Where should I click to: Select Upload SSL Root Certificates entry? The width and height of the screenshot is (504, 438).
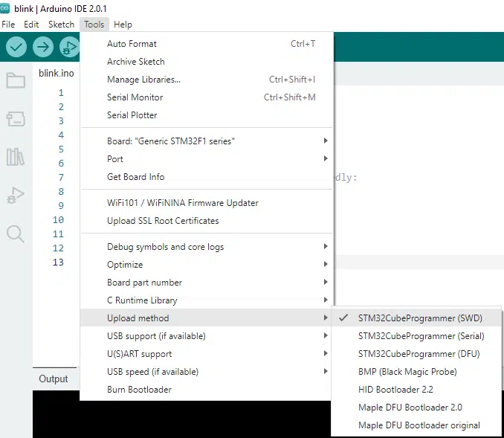(207, 221)
